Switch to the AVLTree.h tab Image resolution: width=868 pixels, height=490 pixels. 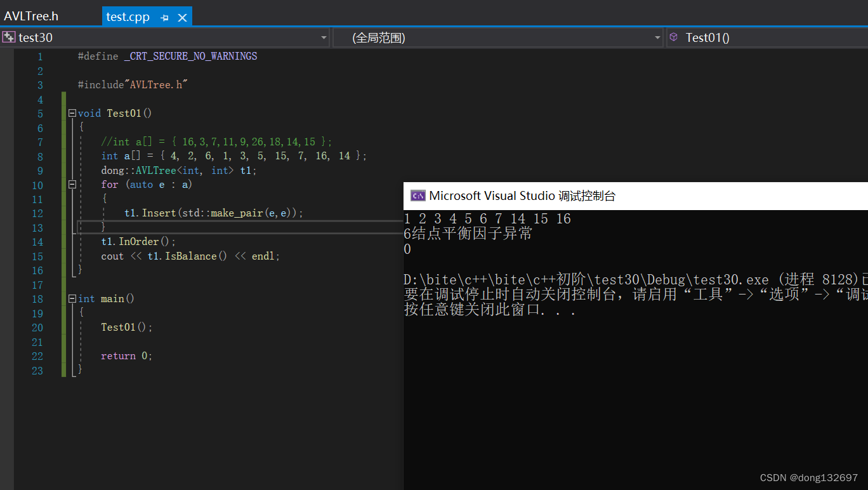(31, 17)
